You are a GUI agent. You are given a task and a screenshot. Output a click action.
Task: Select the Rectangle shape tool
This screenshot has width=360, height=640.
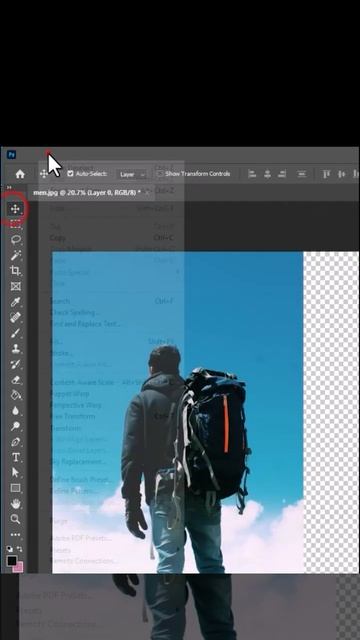[15, 488]
